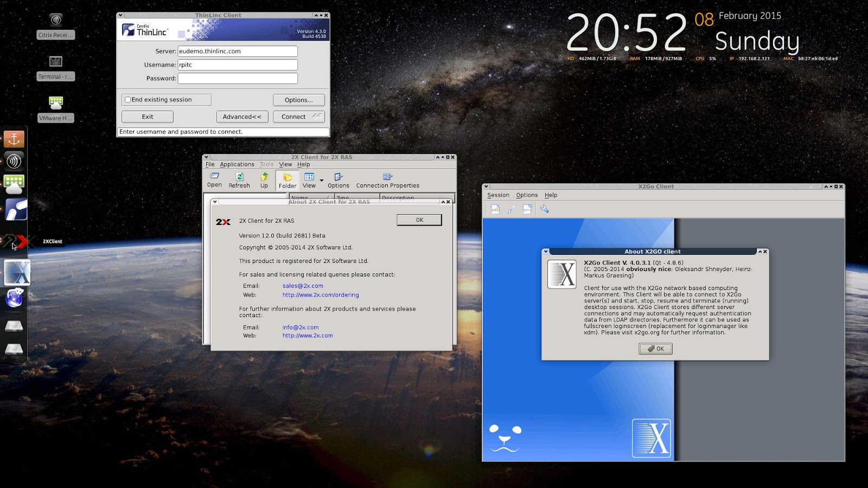Open the Help menu in X2Go Client
The width and height of the screenshot is (868, 488).
(551, 195)
